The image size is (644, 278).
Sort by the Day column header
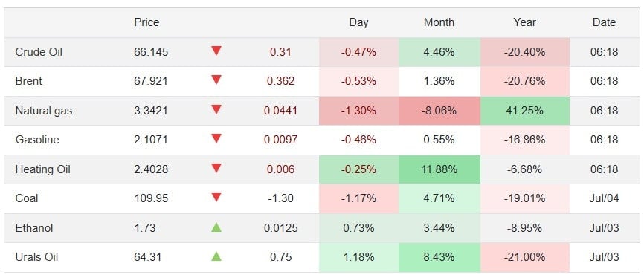click(358, 22)
